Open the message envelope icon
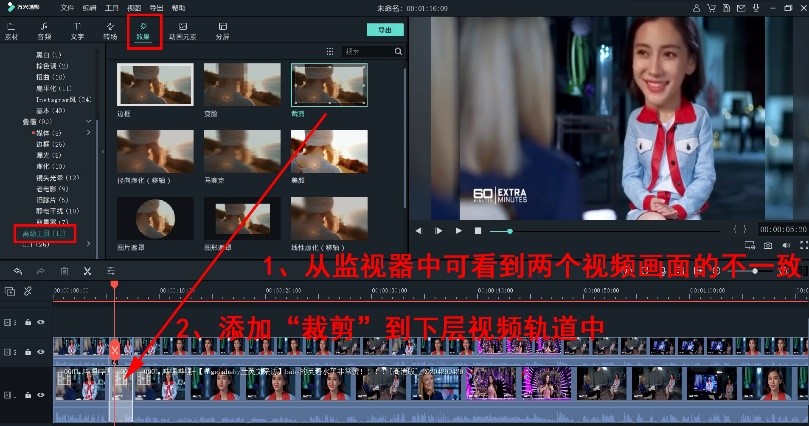 [x=741, y=8]
